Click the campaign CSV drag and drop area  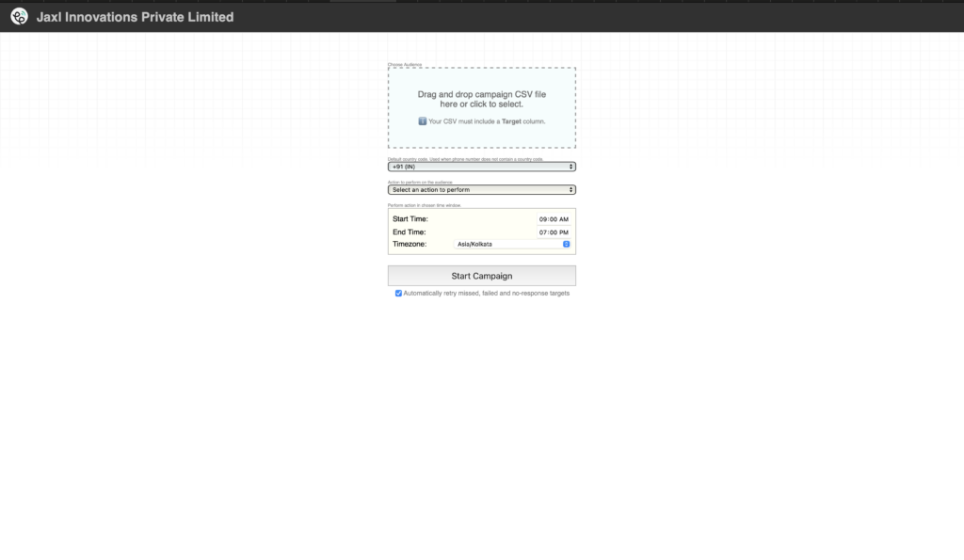pyautogui.click(x=481, y=107)
